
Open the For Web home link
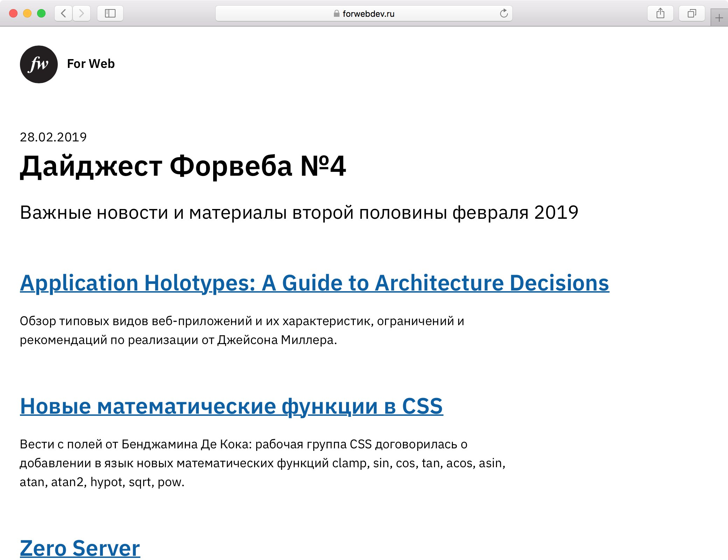91,64
